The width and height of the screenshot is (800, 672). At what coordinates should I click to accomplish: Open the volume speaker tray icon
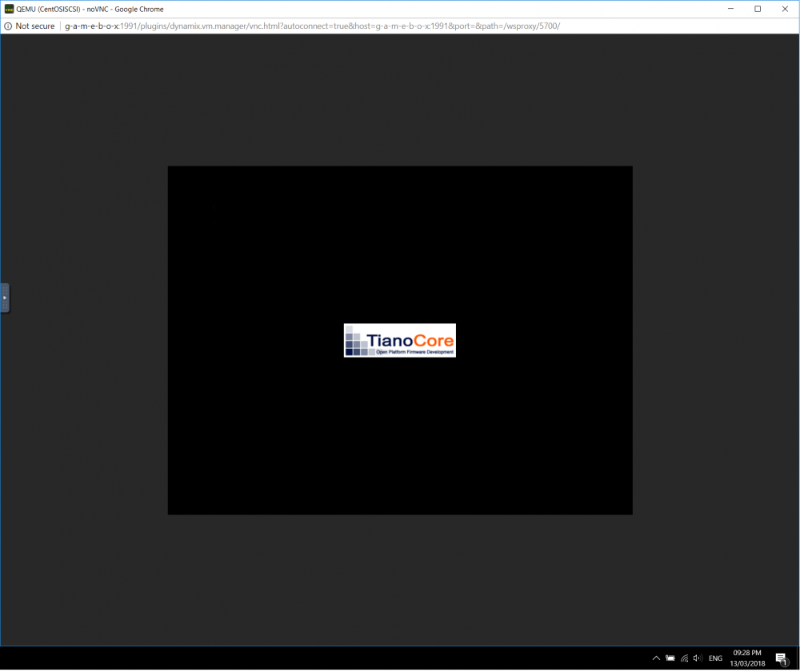pyautogui.click(x=698, y=658)
